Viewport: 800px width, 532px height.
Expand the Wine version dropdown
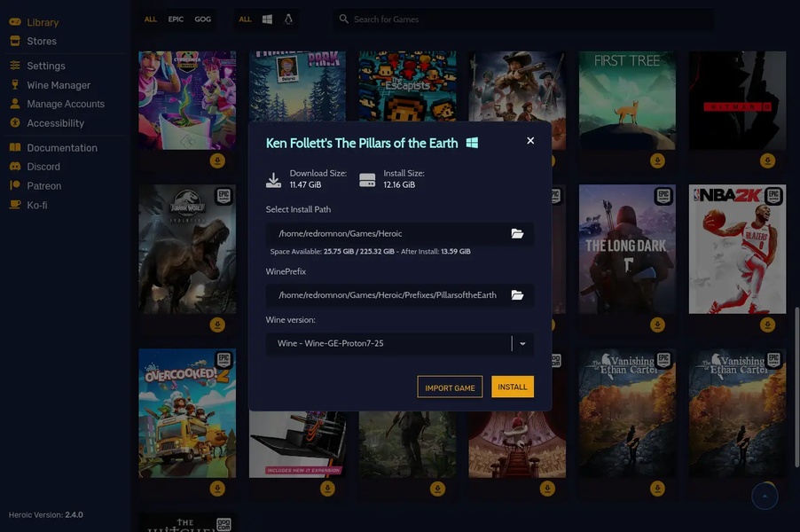coord(522,344)
